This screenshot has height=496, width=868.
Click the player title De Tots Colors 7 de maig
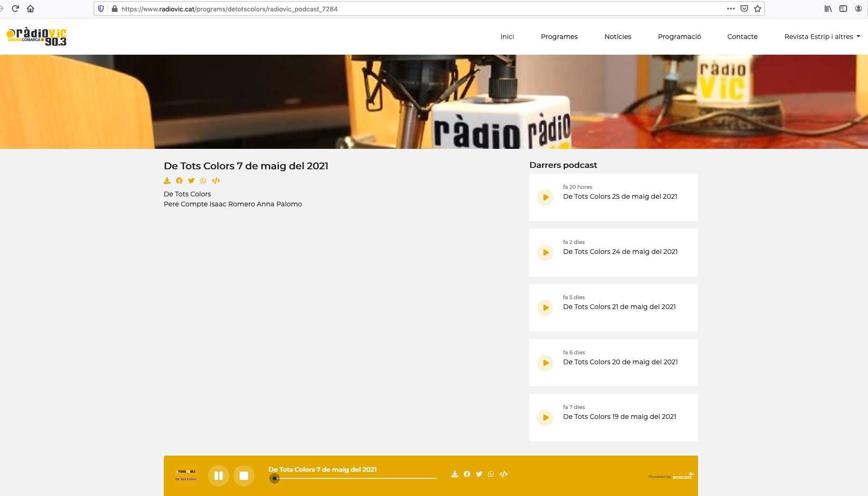coord(323,469)
